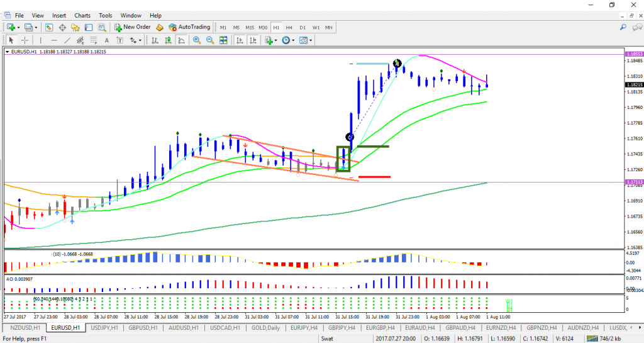Switch to the USDJPY,H1 chart tab
The image size is (644, 343).
[x=104, y=327]
